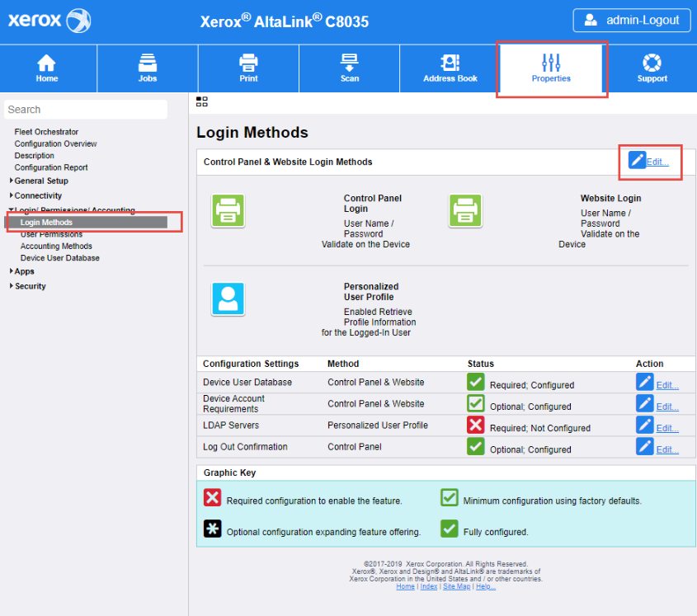
Task: Click the Print icon in navigation bar
Action: coord(248,63)
